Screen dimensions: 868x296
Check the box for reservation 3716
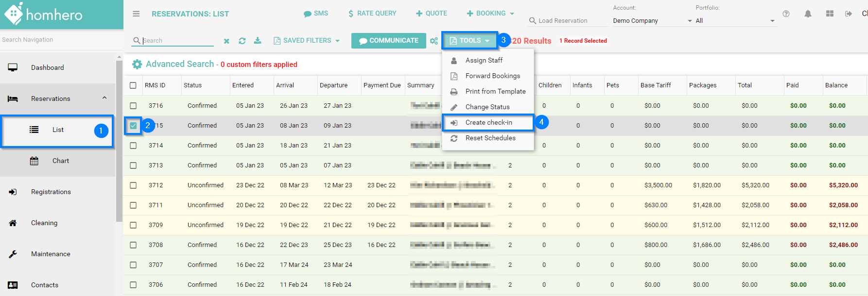tap(133, 106)
